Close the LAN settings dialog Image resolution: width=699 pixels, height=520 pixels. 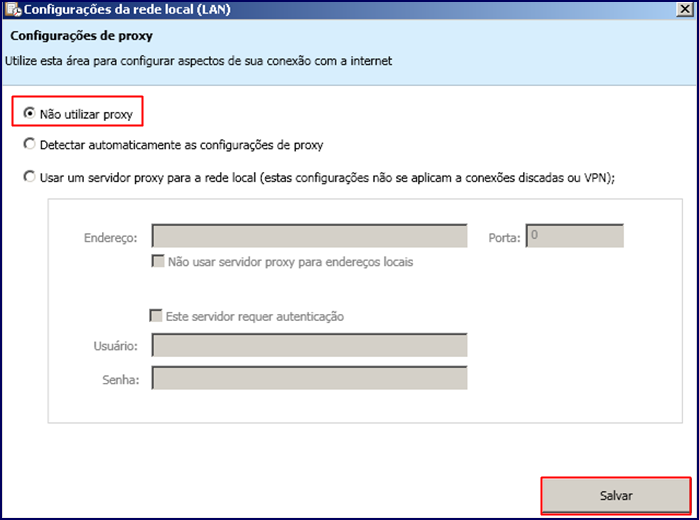684,9
